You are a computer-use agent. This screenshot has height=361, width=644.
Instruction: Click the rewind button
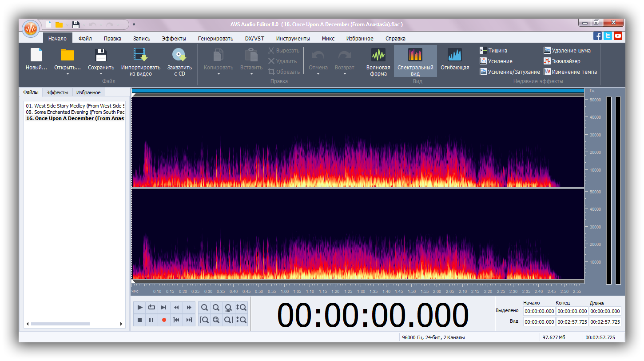pos(176,307)
